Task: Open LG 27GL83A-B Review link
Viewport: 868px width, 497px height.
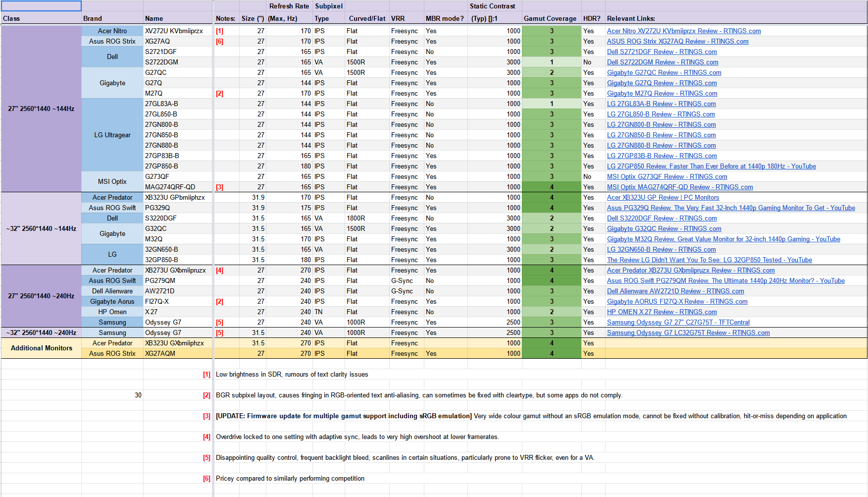Action: coord(661,104)
